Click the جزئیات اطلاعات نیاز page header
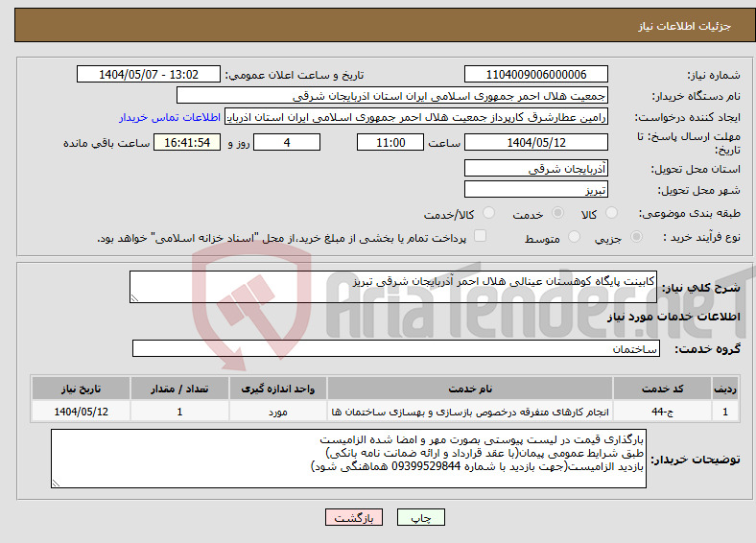 click(685, 26)
